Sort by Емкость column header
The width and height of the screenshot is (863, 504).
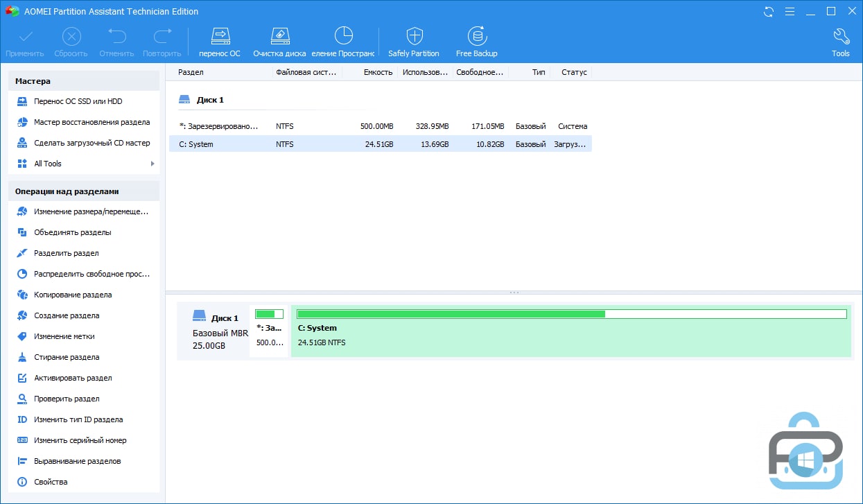pos(378,72)
